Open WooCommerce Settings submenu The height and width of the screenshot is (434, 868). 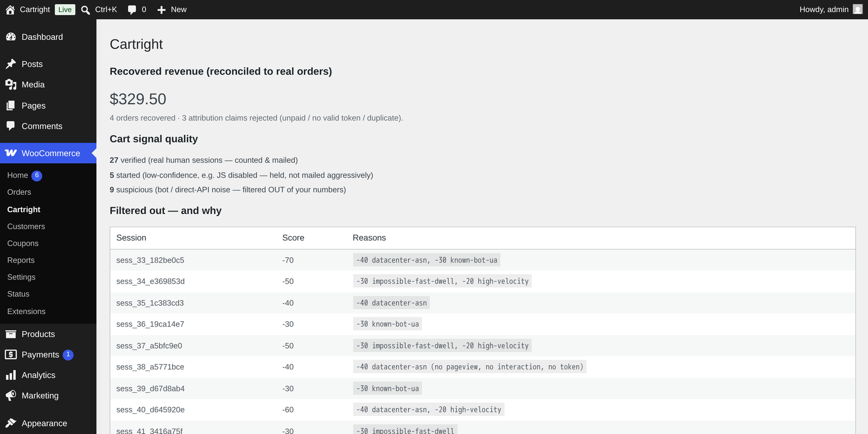[x=21, y=277]
